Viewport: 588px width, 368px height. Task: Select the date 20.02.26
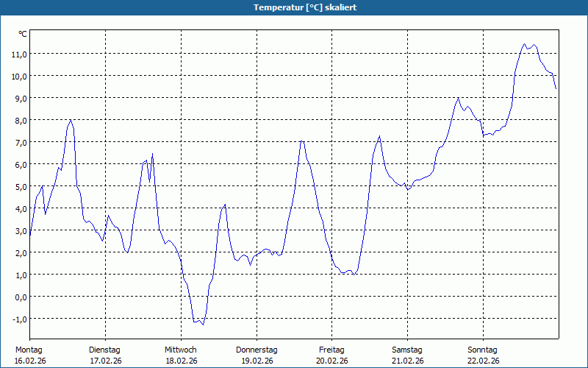[x=332, y=361]
